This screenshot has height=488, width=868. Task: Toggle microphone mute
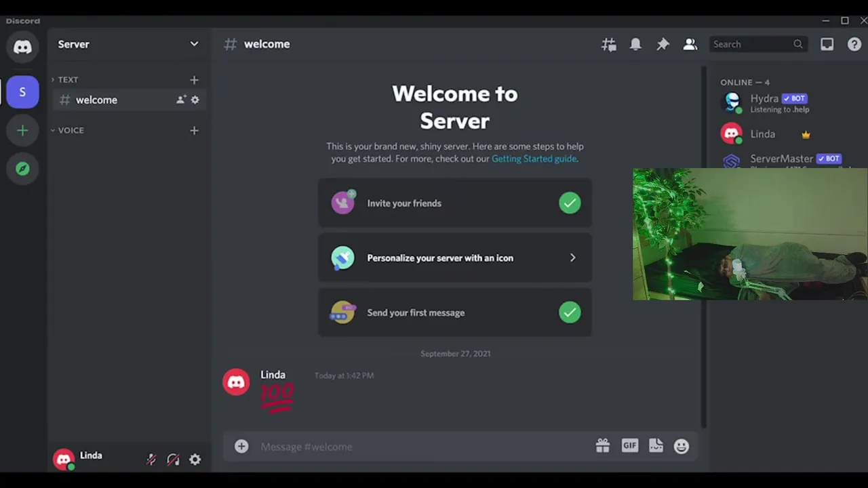coord(151,460)
